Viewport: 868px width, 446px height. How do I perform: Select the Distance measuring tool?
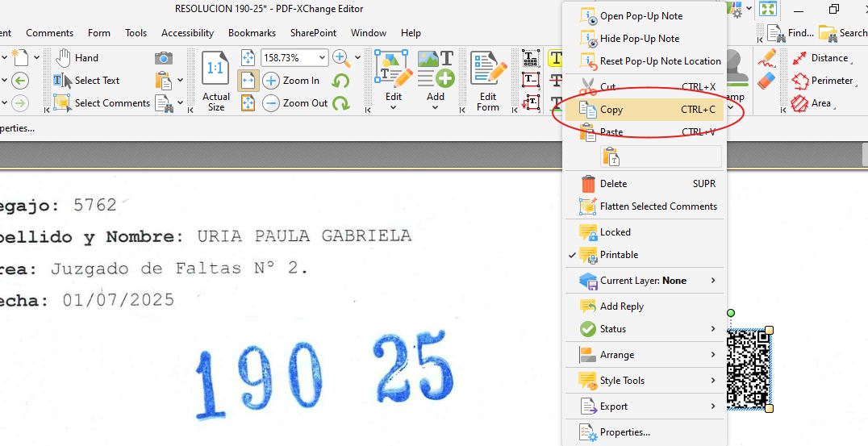tap(820, 58)
